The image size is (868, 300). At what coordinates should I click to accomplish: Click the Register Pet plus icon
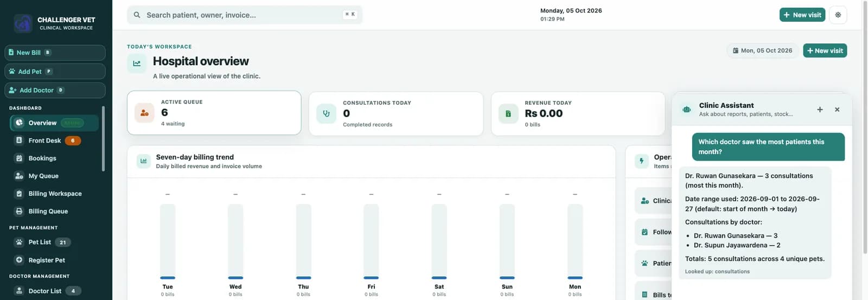point(19,260)
